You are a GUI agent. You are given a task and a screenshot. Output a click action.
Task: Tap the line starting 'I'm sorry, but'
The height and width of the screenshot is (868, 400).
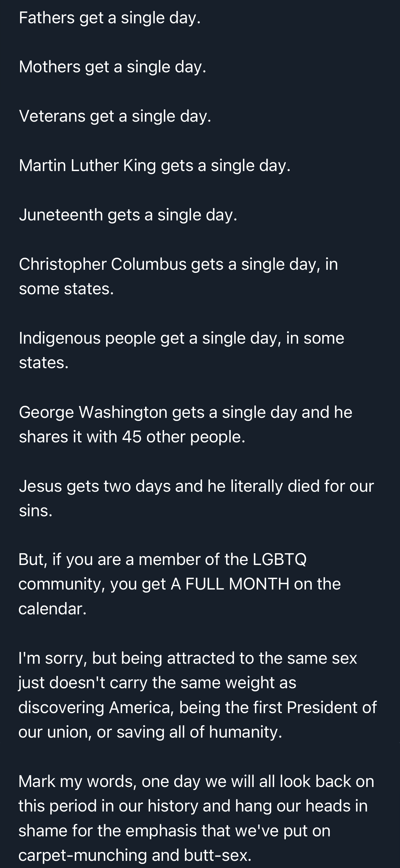(x=188, y=658)
